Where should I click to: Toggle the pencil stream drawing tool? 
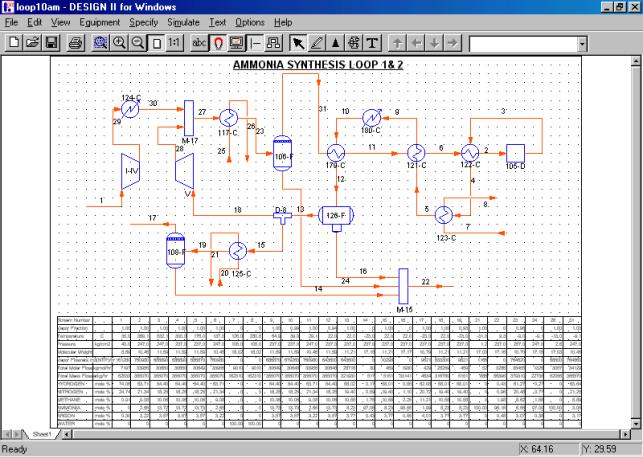click(x=318, y=44)
